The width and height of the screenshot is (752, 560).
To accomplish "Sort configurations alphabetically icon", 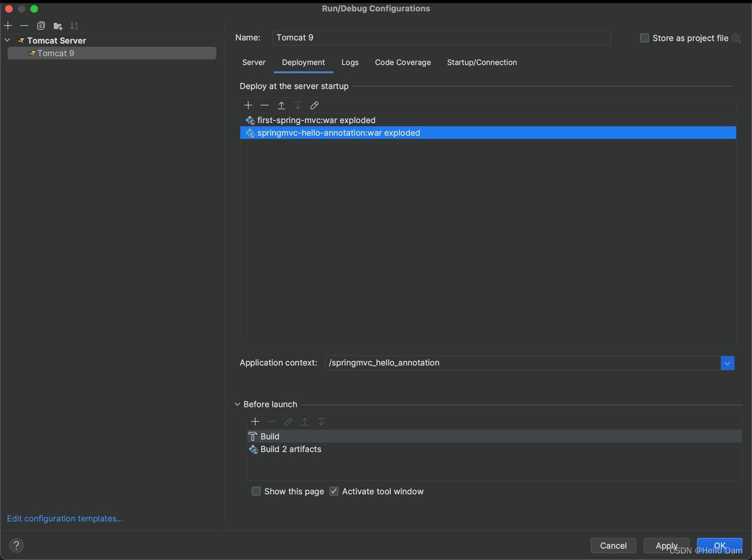I will point(74,26).
